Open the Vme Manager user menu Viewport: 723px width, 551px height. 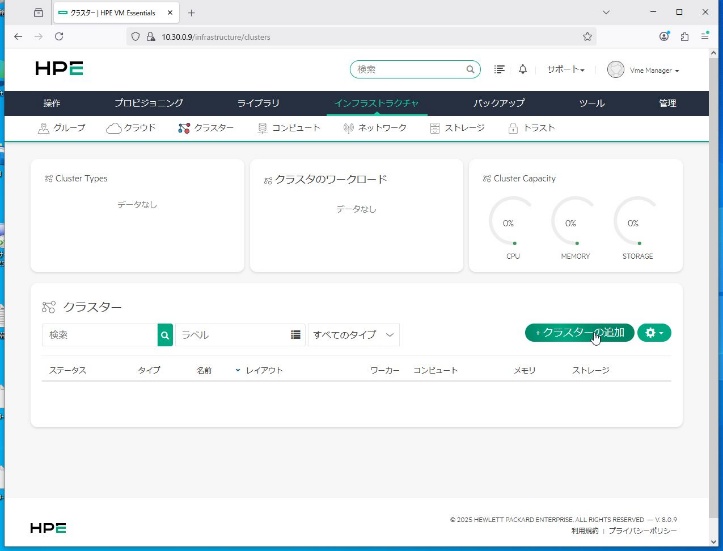[644, 70]
